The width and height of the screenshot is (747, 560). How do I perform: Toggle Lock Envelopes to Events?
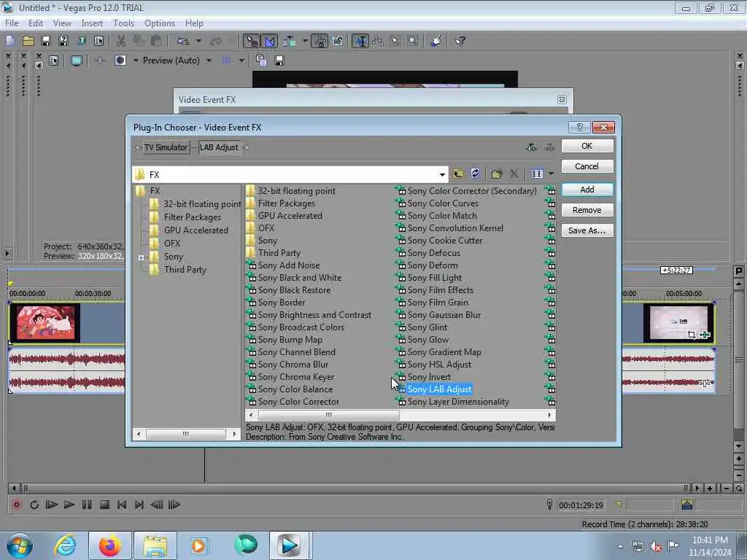321,41
